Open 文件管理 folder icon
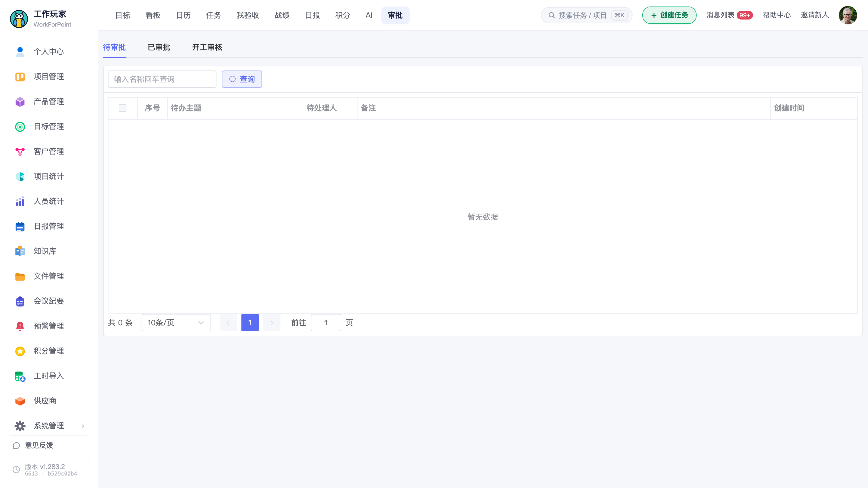 point(20,276)
